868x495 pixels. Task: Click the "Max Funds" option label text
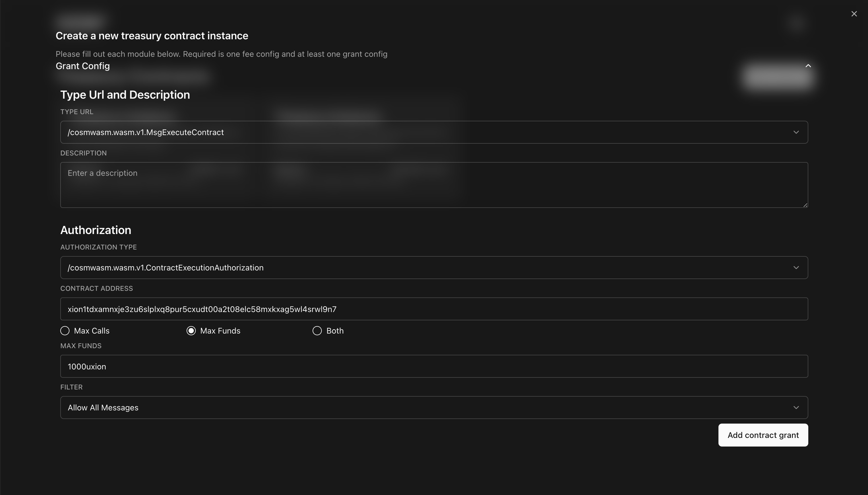coord(220,331)
